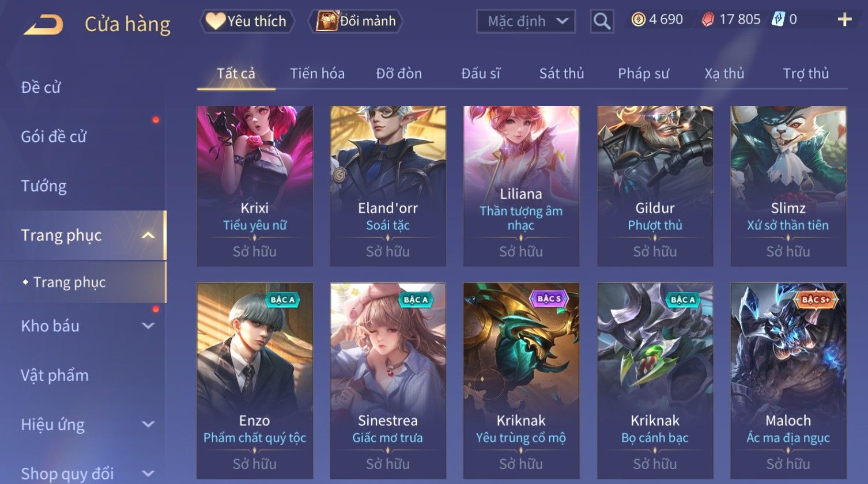
Task: Go to Tướng in the sidebar
Action: click(x=44, y=186)
